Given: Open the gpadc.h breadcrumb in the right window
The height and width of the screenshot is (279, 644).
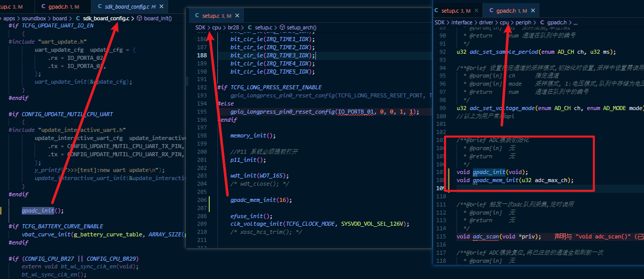Looking at the screenshot, I should (x=557, y=22).
